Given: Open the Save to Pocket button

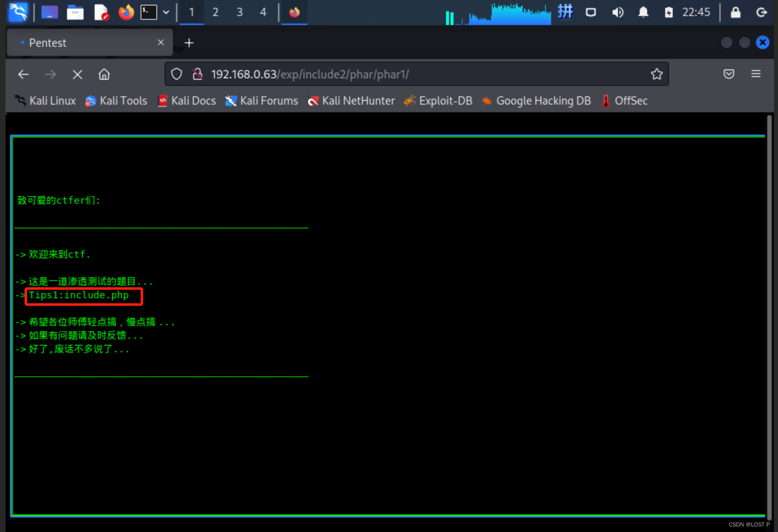Looking at the screenshot, I should tap(729, 74).
